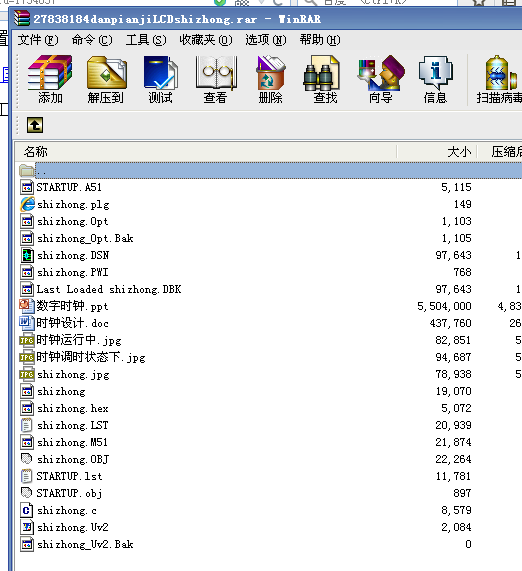The height and width of the screenshot is (571, 522).
Task: Click the up-one-level folder arrow button
Action: (x=35, y=125)
